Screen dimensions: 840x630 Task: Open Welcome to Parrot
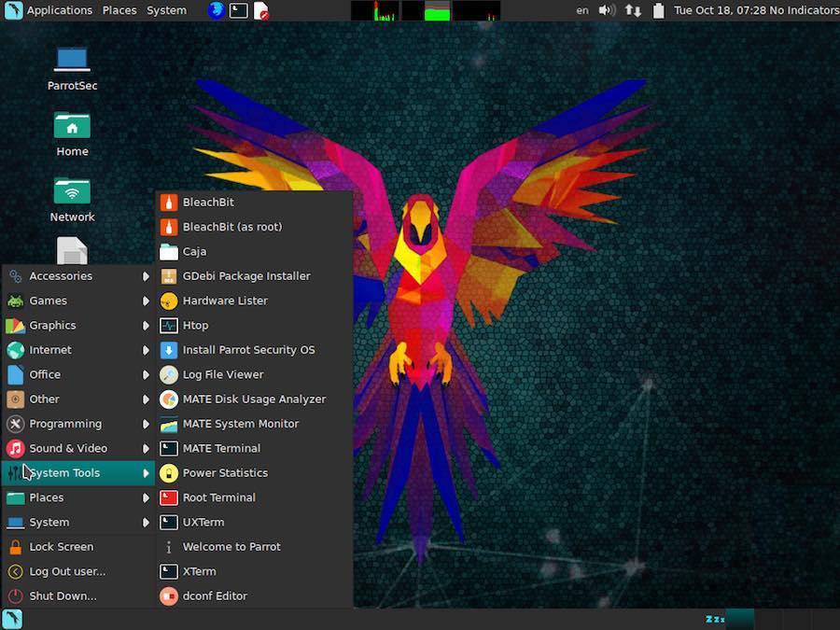tap(255, 548)
